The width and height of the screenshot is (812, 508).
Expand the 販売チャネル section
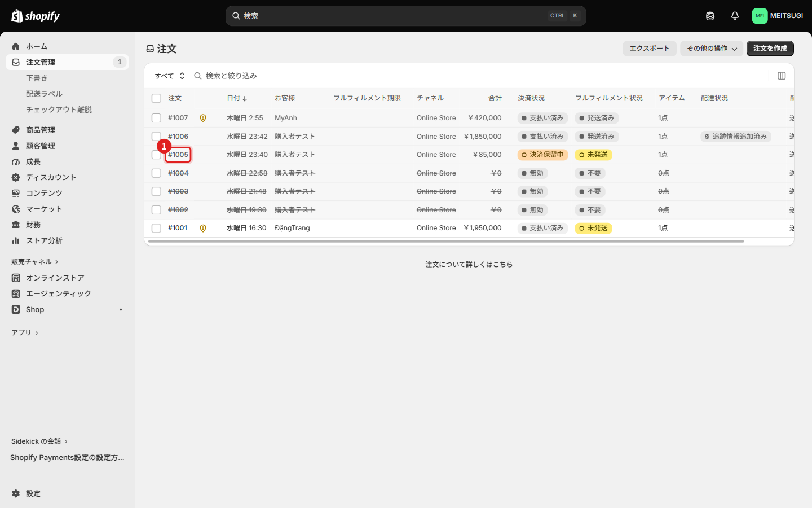(35, 261)
